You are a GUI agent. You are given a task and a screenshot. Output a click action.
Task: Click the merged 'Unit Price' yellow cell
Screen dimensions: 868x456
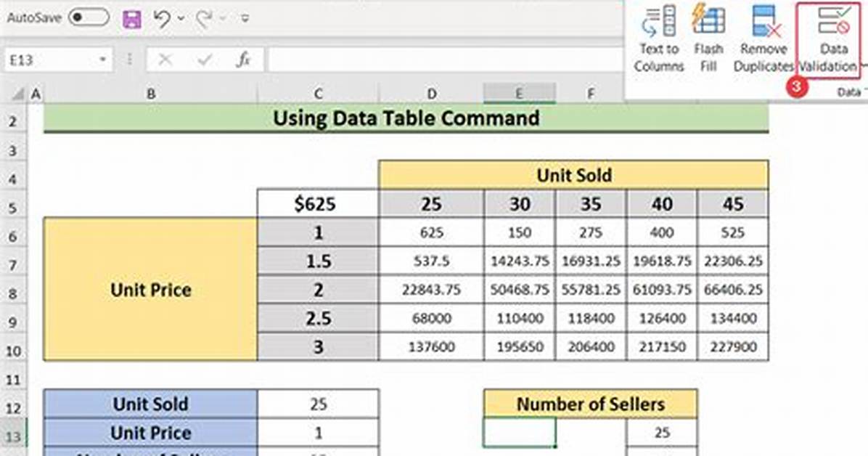click(x=150, y=289)
